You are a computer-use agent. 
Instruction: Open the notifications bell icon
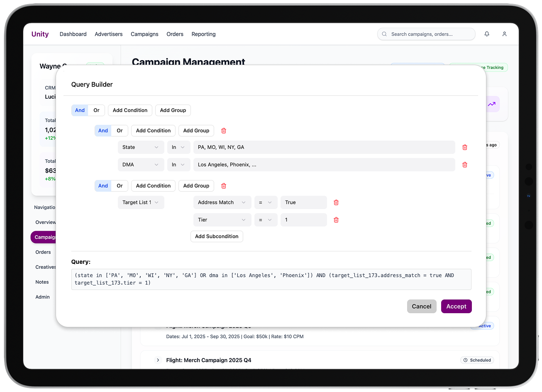[x=486, y=34]
